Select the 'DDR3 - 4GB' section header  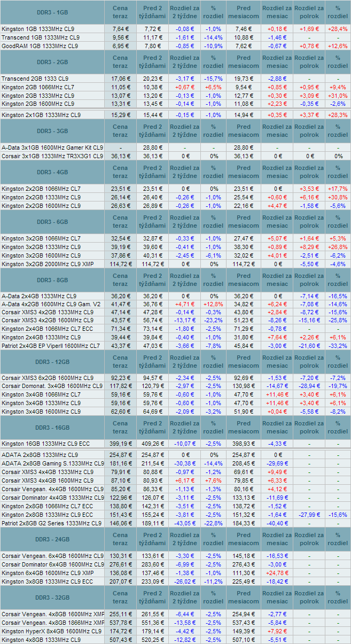pos(52,172)
